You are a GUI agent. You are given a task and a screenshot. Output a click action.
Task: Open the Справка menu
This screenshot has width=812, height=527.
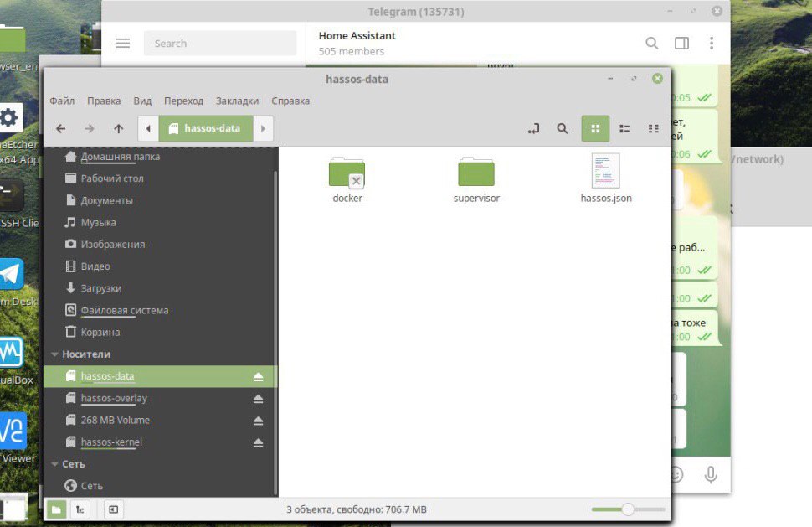(290, 101)
